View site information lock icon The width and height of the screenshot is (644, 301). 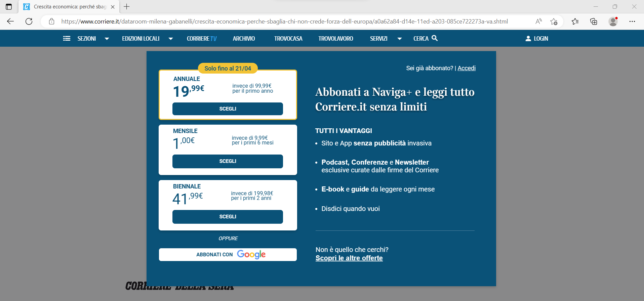point(51,21)
